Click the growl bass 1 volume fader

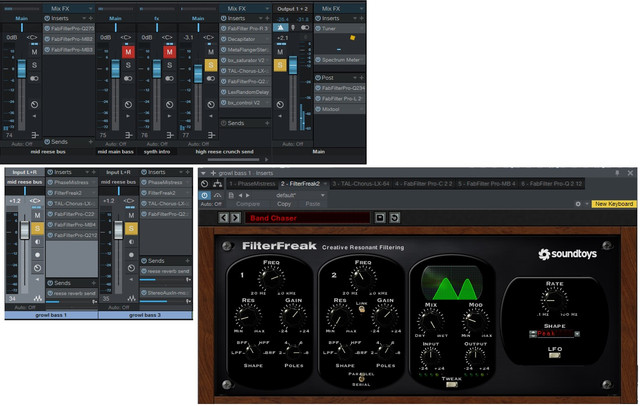point(25,230)
